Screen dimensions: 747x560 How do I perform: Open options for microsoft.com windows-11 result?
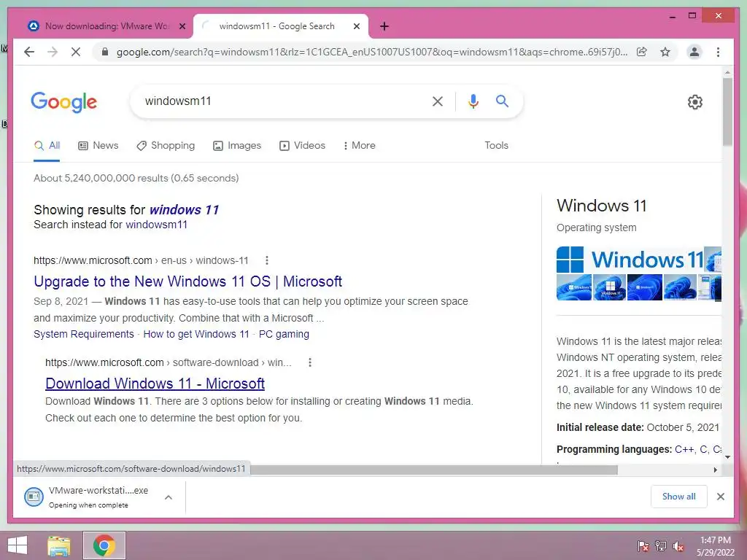(267, 260)
